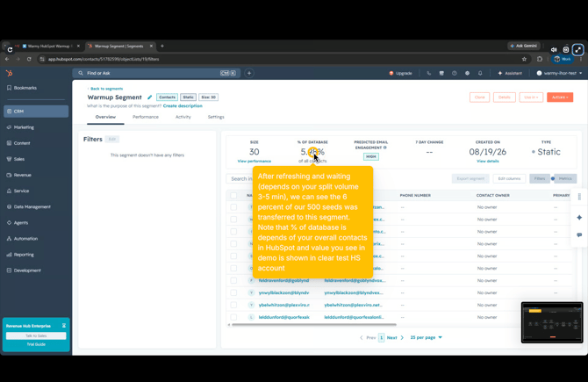Switch the view toggle to Filters
The width and height of the screenshot is (588, 382).
click(540, 178)
